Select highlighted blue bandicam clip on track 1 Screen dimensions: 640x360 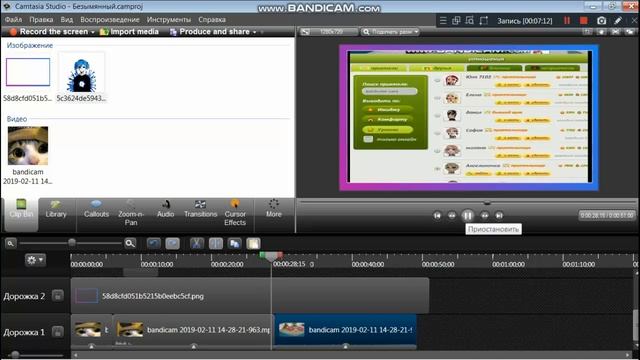345,331
